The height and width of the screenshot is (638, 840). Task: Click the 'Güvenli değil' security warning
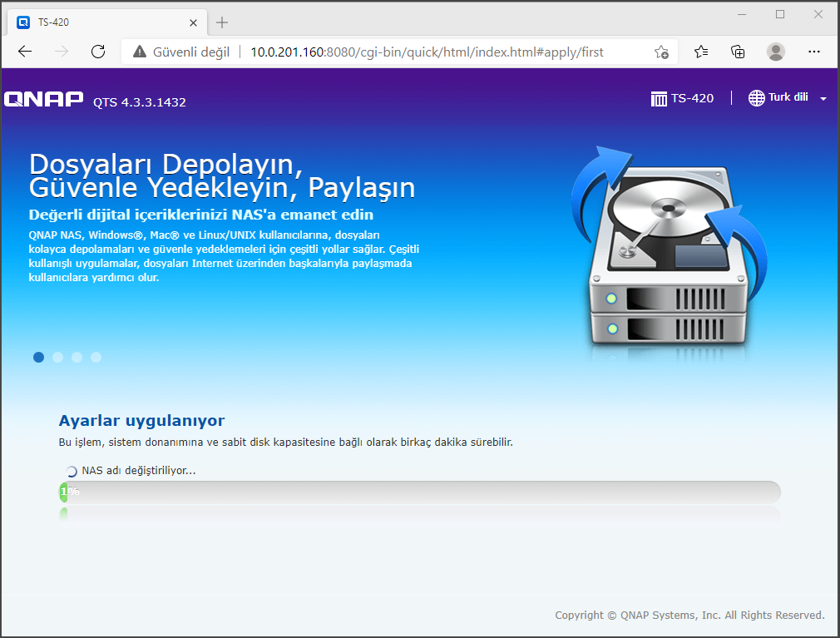pyautogui.click(x=180, y=52)
